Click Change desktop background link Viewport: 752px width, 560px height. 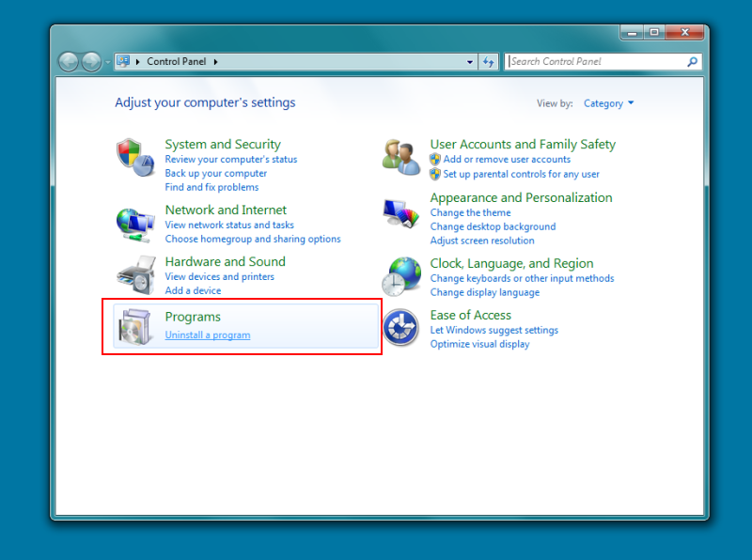(493, 226)
